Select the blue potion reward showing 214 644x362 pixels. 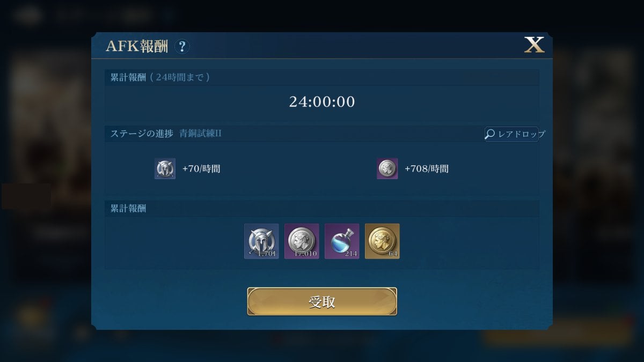342,241
